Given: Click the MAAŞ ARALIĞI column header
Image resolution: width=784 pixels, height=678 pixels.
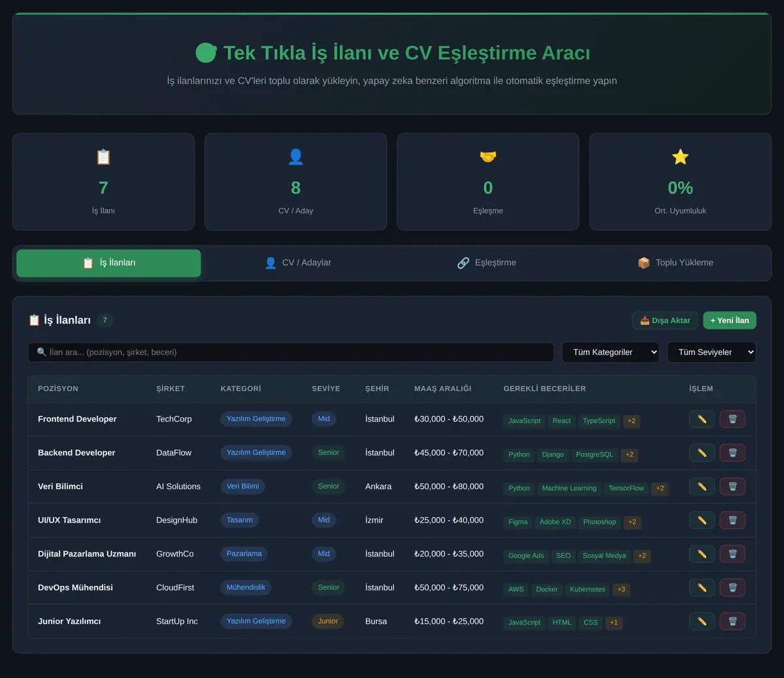Looking at the screenshot, I should (x=442, y=388).
